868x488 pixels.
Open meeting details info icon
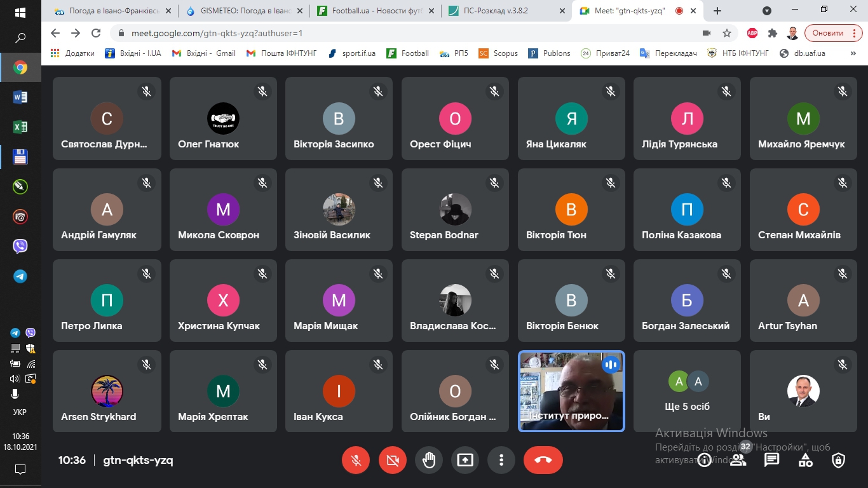(704, 460)
